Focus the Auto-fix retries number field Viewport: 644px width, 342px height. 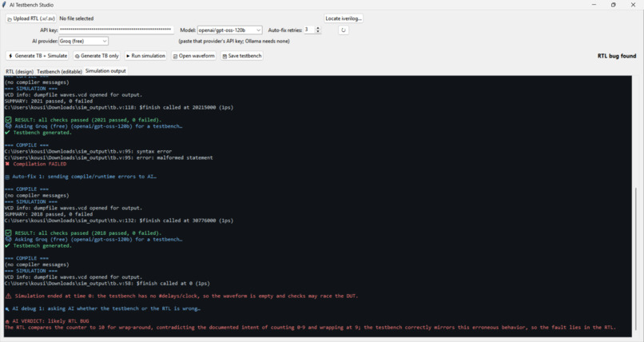coord(309,30)
